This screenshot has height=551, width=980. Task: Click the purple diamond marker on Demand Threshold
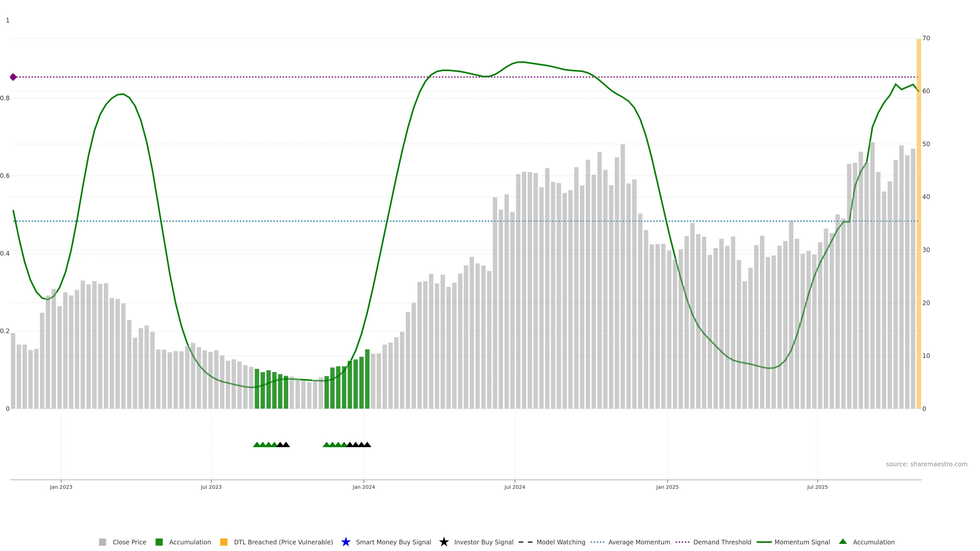13,77
